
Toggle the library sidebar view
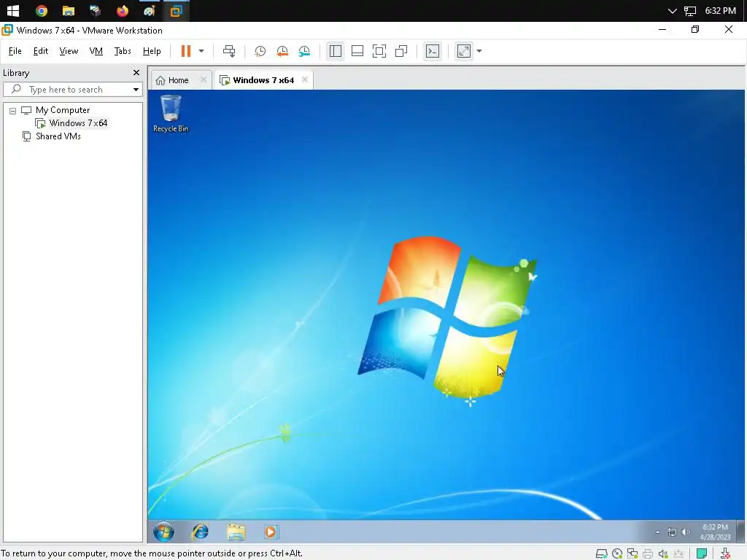tap(336, 51)
